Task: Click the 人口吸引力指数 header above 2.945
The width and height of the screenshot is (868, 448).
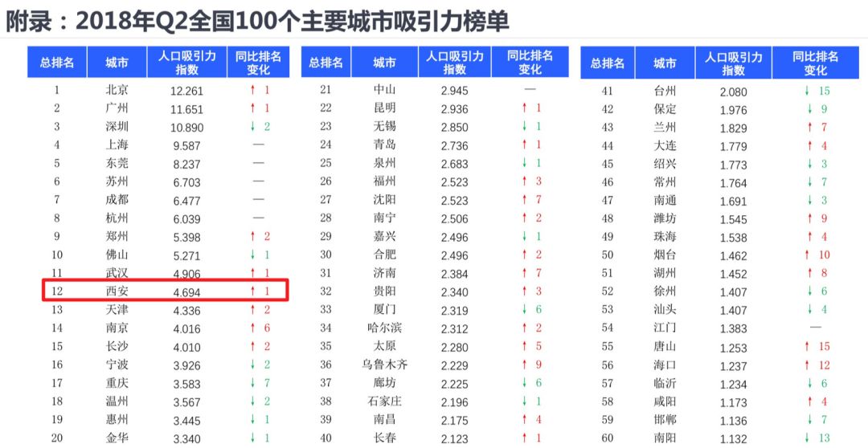Action: coord(454,63)
